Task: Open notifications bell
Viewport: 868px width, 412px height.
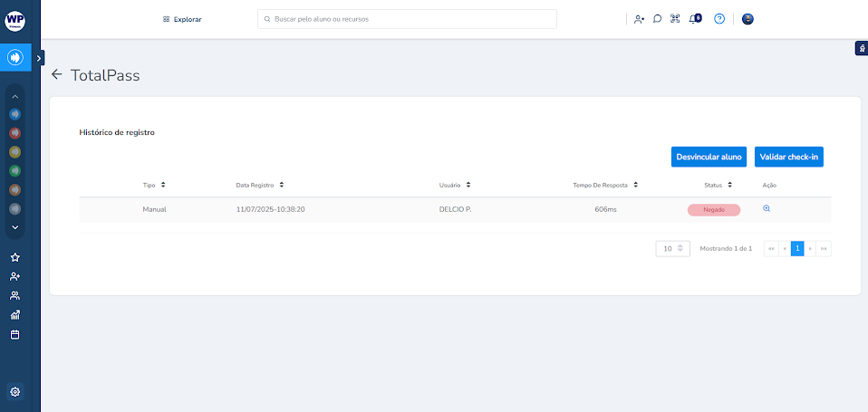Action: [694, 19]
